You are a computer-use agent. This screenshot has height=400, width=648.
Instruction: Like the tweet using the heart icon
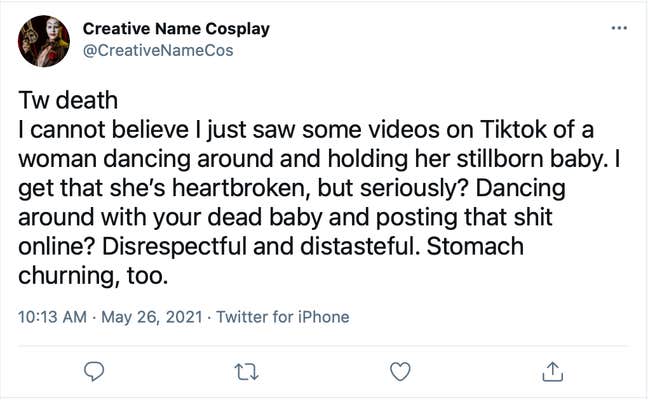point(400,371)
